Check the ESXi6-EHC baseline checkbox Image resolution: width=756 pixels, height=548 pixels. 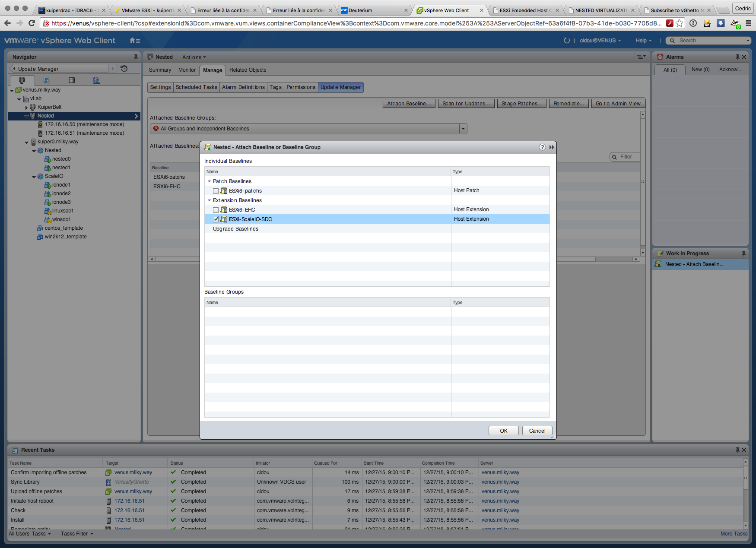point(216,210)
